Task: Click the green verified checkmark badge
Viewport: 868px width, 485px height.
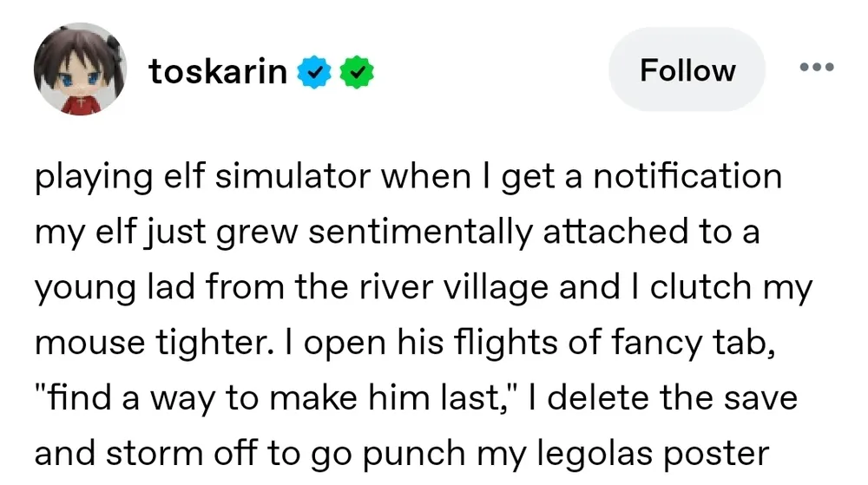Action: coord(358,72)
